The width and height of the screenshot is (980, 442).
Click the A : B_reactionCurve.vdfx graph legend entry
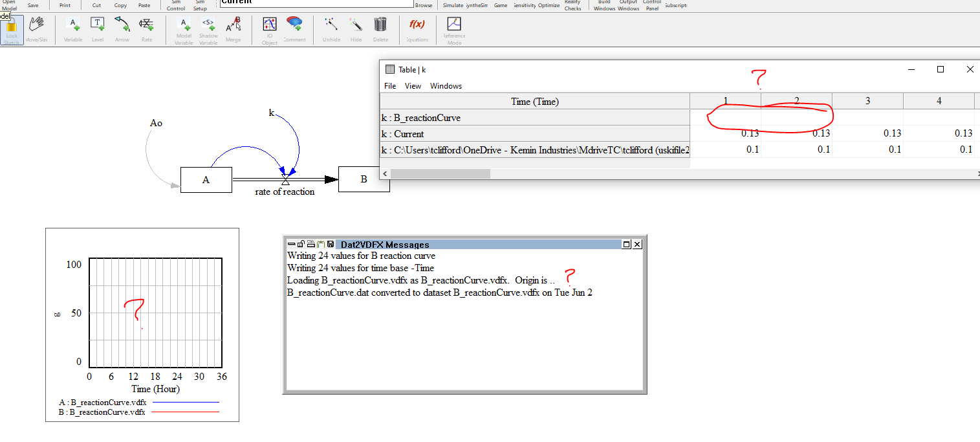click(x=139, y=403)
